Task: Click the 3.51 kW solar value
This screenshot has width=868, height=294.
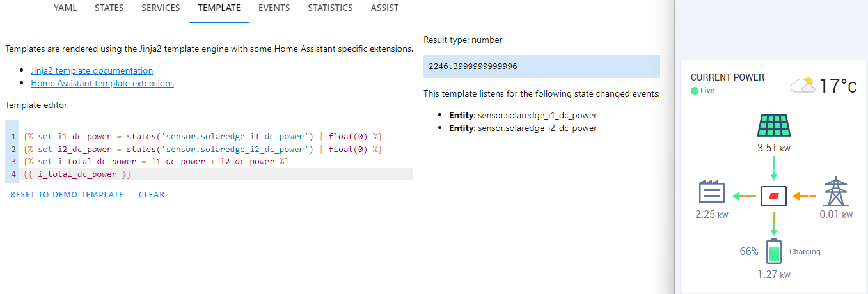Action: [x=773, y=148]
